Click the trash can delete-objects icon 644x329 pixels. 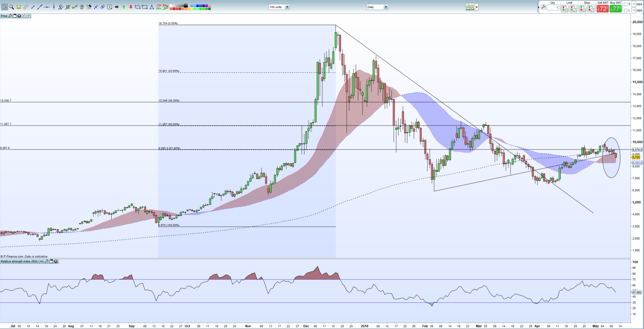coord(82,7)
